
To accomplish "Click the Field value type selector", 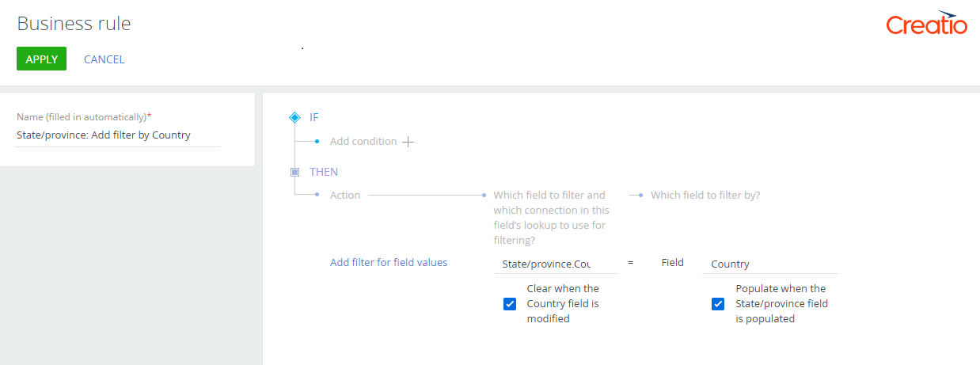I will (672, 263).
